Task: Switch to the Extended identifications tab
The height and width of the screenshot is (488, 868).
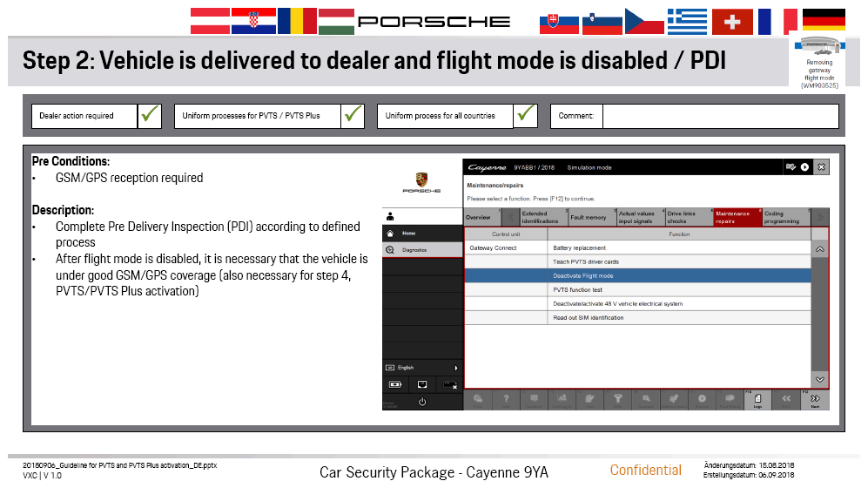Action: coord(544,217)
